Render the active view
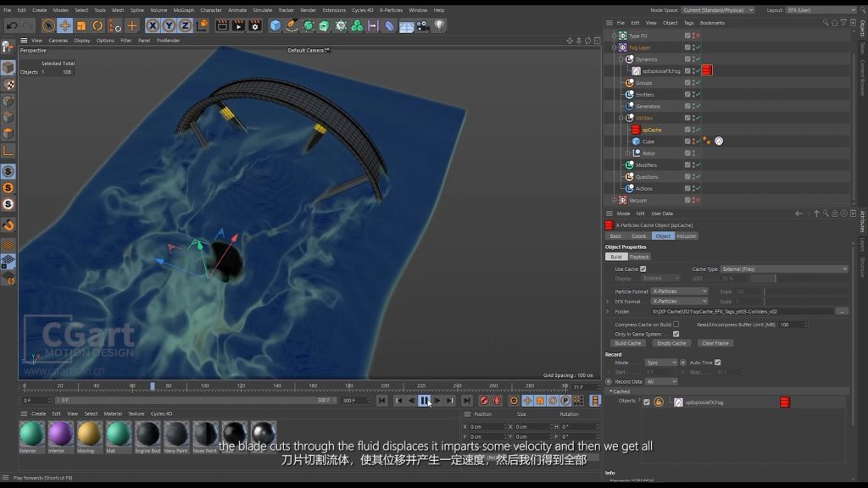The image size is (868, 488). (222, 25)
